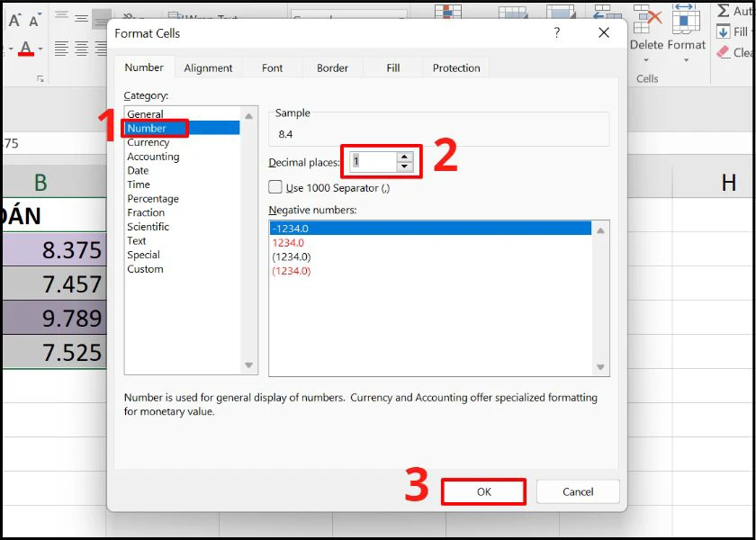756x540 pixels.
Task: Select column H header
Action: pos(728,182)
